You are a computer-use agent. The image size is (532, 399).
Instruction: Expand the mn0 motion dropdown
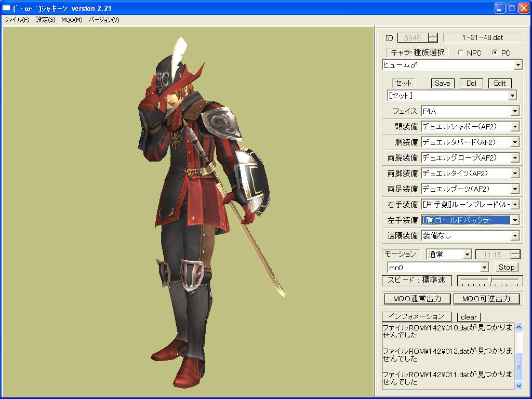click(485, 268)
